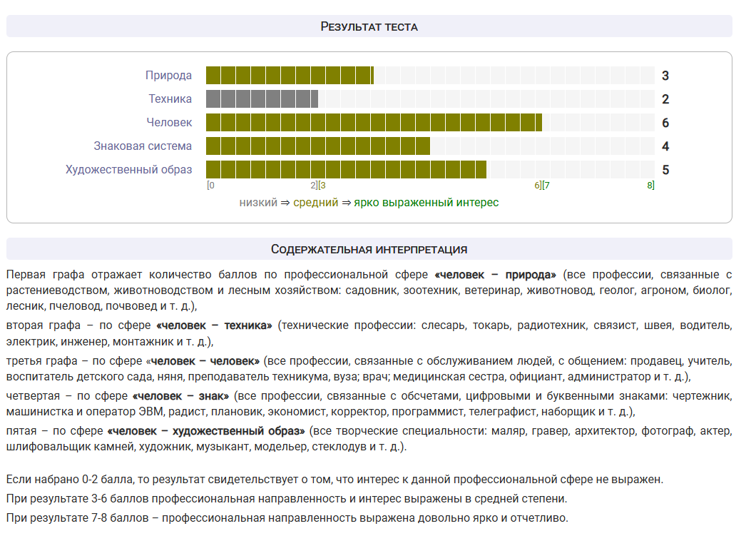Click the score 6 next to Человек
Viewport: 756px width, 536px height.
pyautogui.click(x=665, y=123)
